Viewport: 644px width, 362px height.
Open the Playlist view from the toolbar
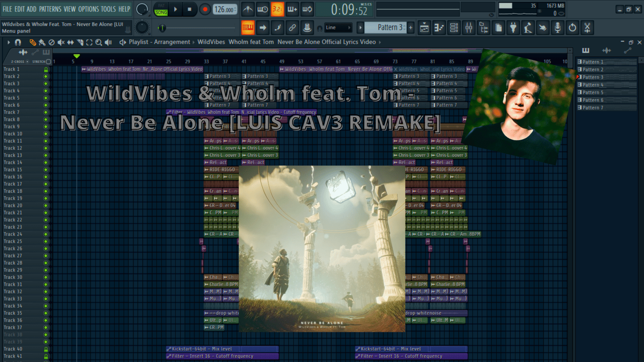coord(424,28)
